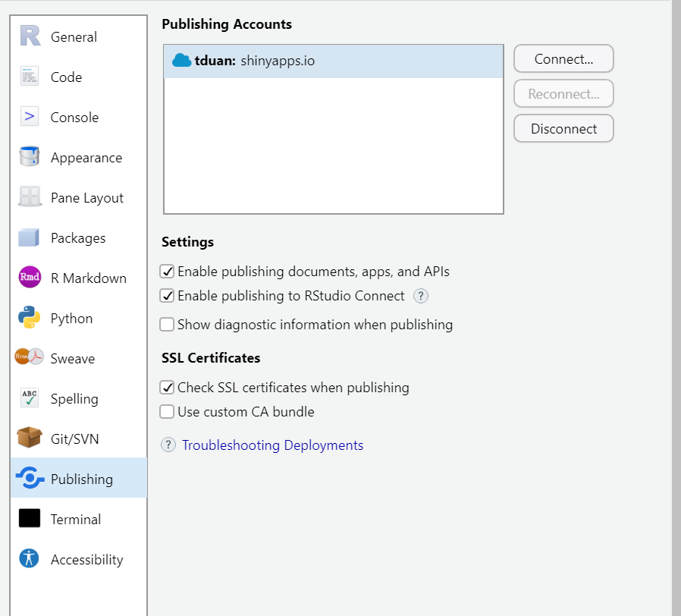Enable Show diagnostic information when publishing
The height and width of the screenshot is (616, 681).
[x=168, y=325]
